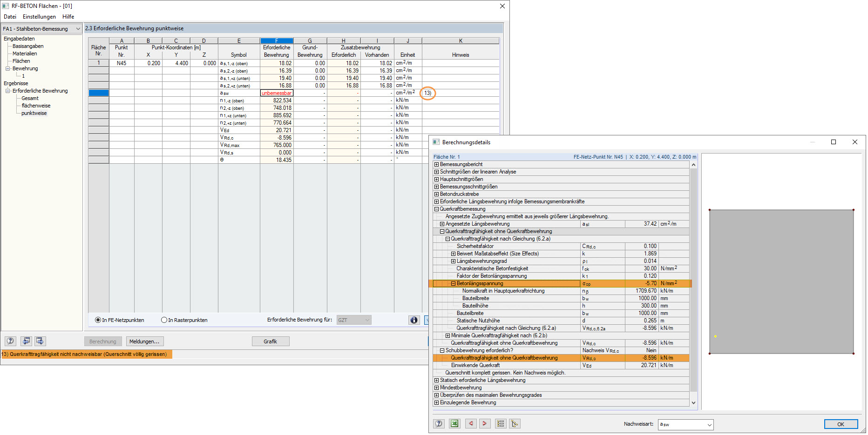Viewport: 868px width, 435px height.
Task: Collapse Erforderliche Bewehrung in navigator tree
Action: point(7,91)
